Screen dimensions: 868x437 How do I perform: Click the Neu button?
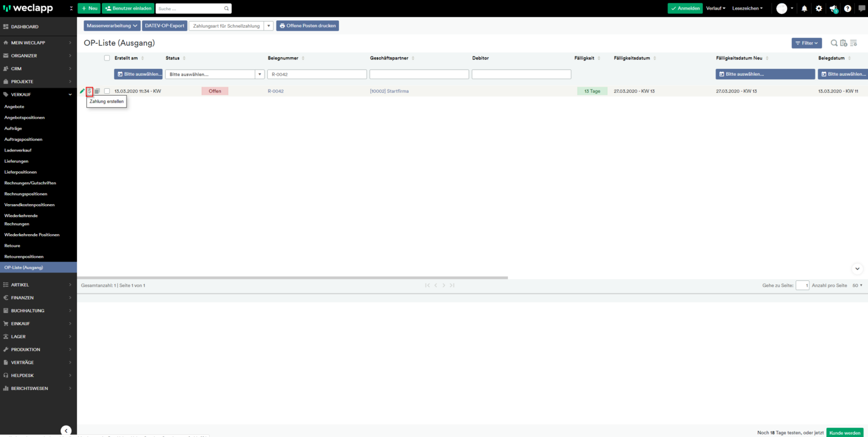coord(89,8)
